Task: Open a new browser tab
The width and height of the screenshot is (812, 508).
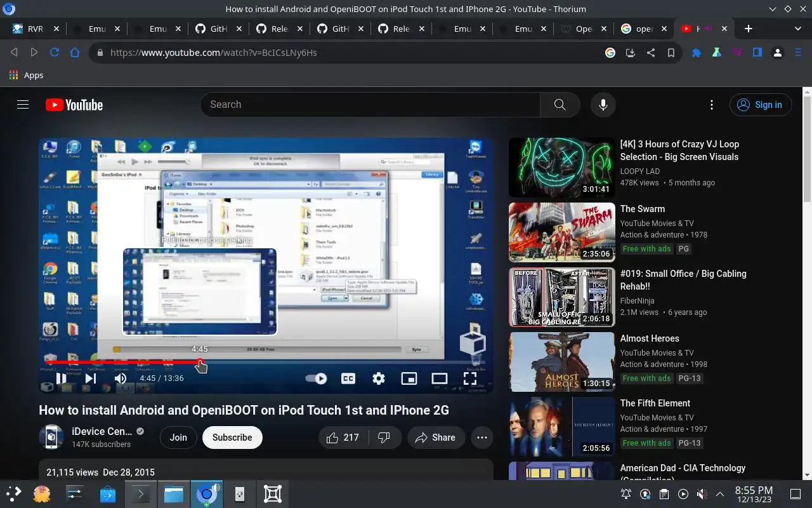Action: coord(749,29)
